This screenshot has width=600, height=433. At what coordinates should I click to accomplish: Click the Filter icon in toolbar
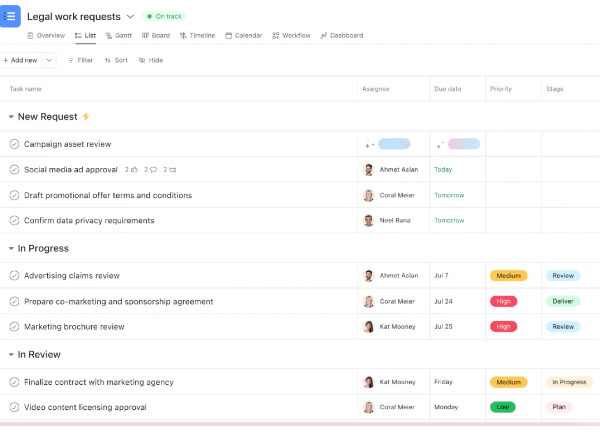71,60
